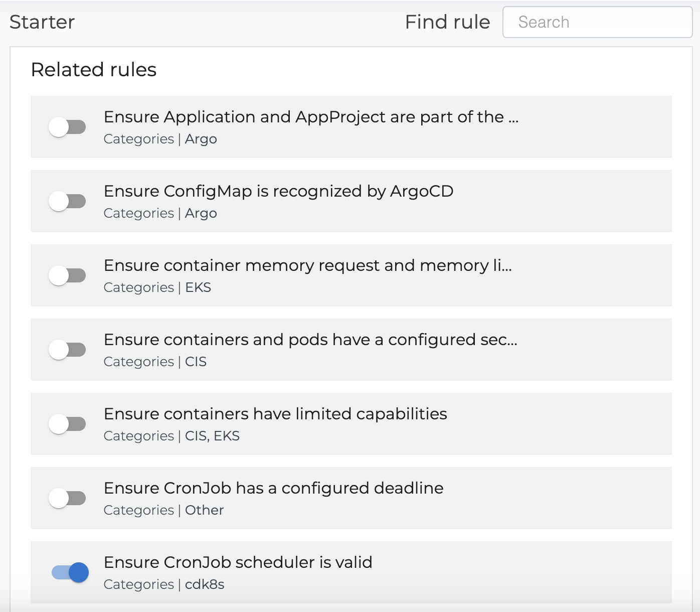Enable ConfigMap recognized by ArgoCD toggle
Screen dimensions: 700x612
[67, 201]
